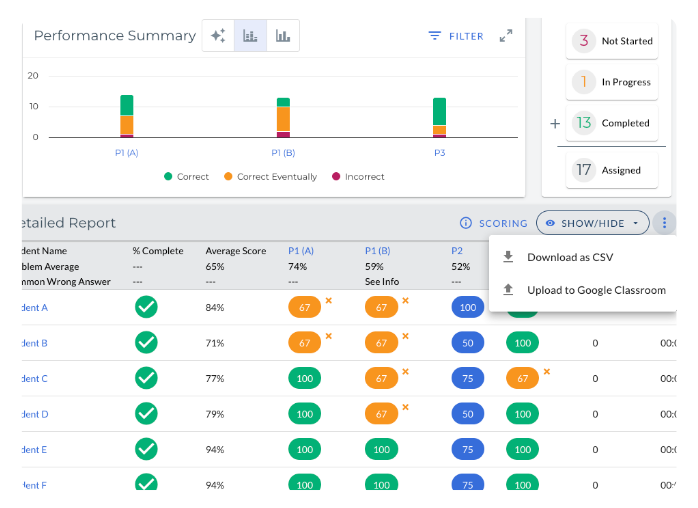The width and height of the screenshot is (698, 508).
Task: Click the P2 column header
Action: [457, 251]
